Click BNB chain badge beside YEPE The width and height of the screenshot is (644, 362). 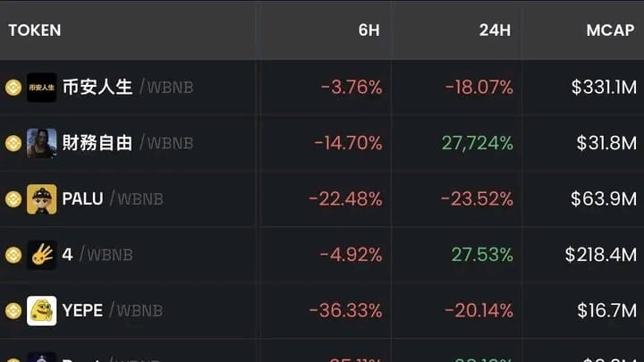[x=13, y=310]
